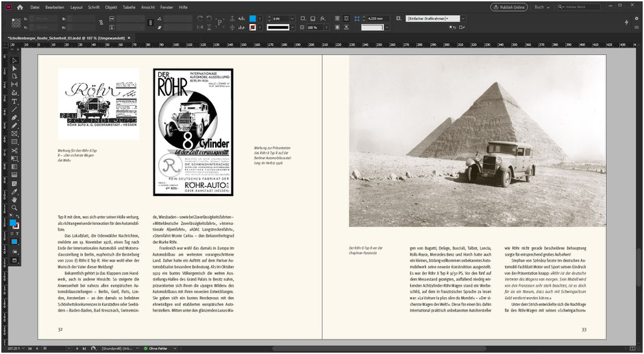Image resolution: width=644 pixels, height=354 pixels.
Task: Open the control panel settings gear
Action: coord(637,19)
